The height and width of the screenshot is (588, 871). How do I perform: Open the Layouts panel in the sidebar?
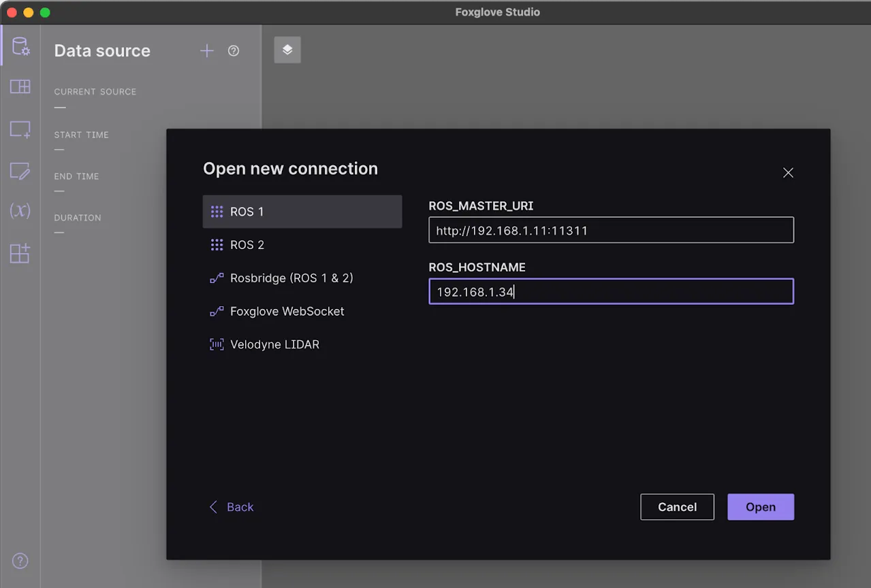[20, 86]
